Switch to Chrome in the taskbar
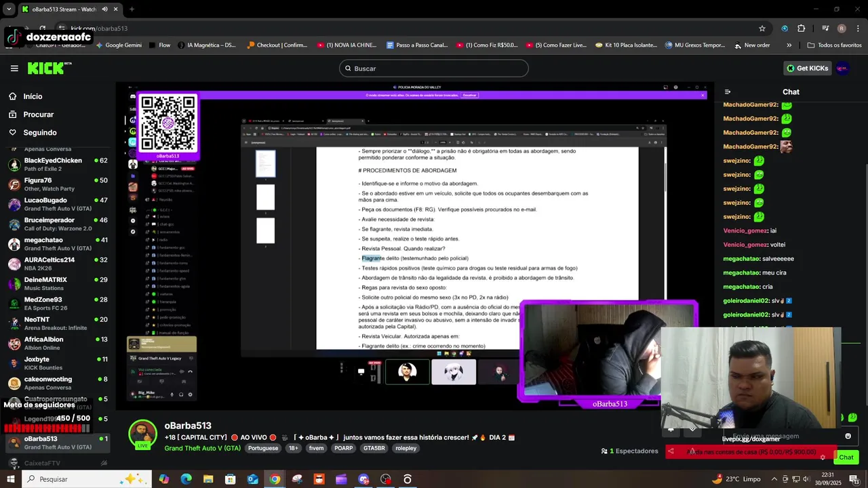Image resolution: width=868 pixels, height=488 pixels. [x=275, y=479]
